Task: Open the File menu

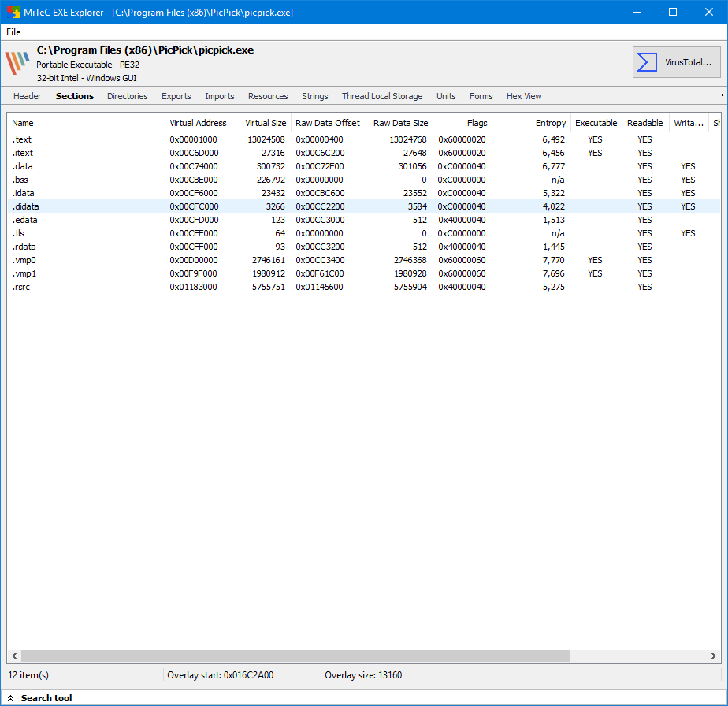Action: (x=13, y=32)
